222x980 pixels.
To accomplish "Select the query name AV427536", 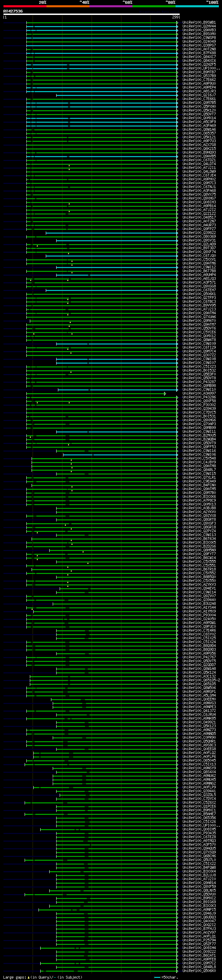I will (x=13, y=11).
